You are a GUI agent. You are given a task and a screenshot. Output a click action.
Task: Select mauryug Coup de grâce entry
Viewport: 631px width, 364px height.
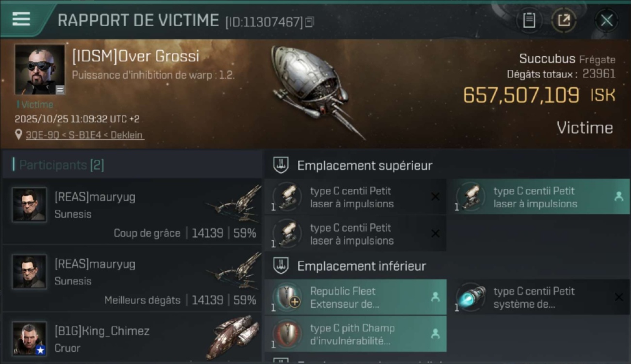click(132, 211)
